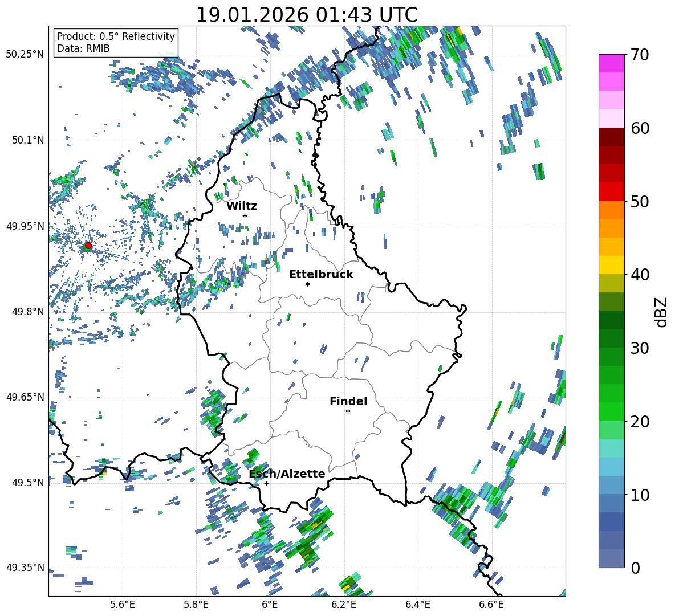Click the Findel station cross marker
Viewport: 675px width, 616px height.
348,411
